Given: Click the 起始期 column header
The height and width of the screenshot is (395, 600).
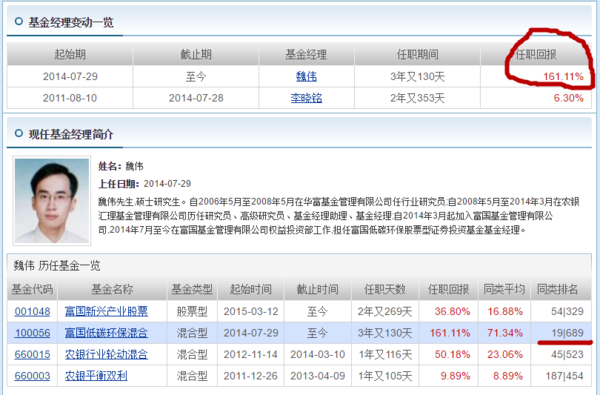Looking at the screenshot, I should click(x=70, y=54).
